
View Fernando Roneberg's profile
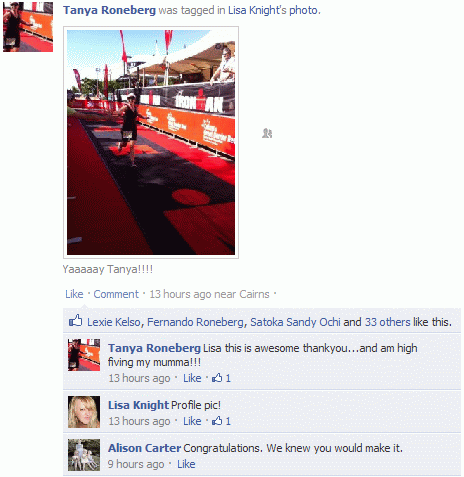195,322
